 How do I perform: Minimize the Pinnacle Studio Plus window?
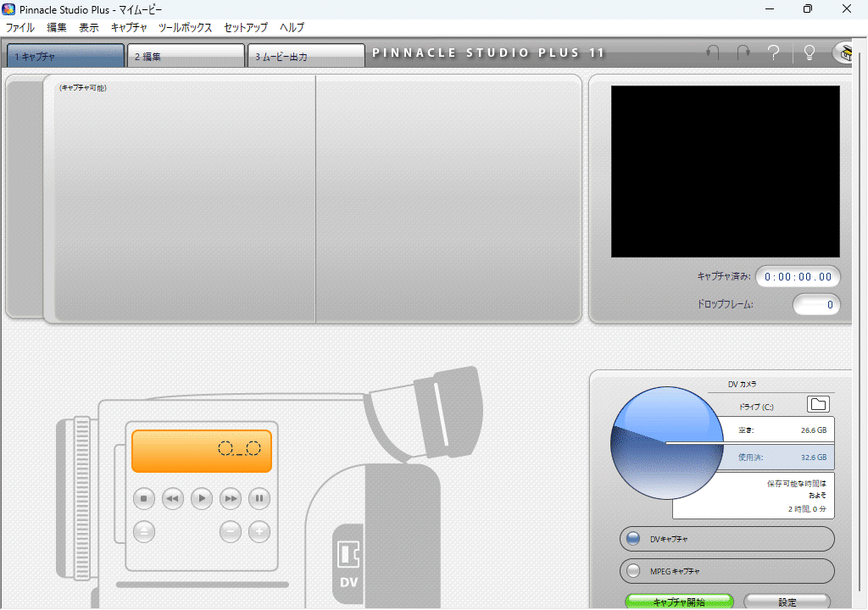[x=770, y=8]
